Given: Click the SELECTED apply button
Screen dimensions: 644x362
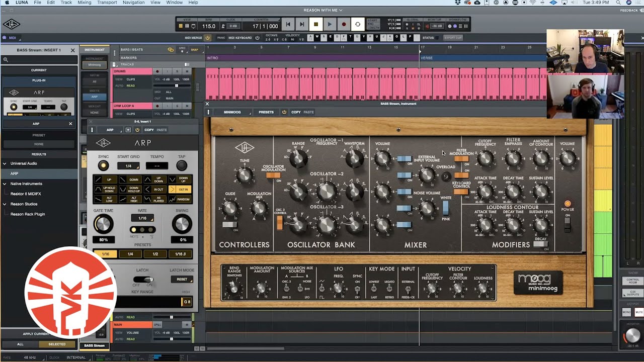Looking at the screenshot, I should pos(57,344).
